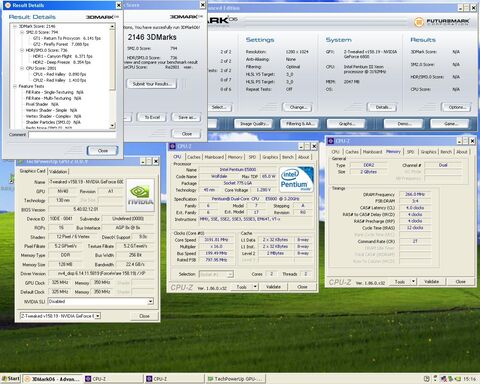The width and height of the screenshot is (480, 384).
Task: Open the NVIDIA SLI dropdown in GPU-Z
Action: tap(150, 301)
